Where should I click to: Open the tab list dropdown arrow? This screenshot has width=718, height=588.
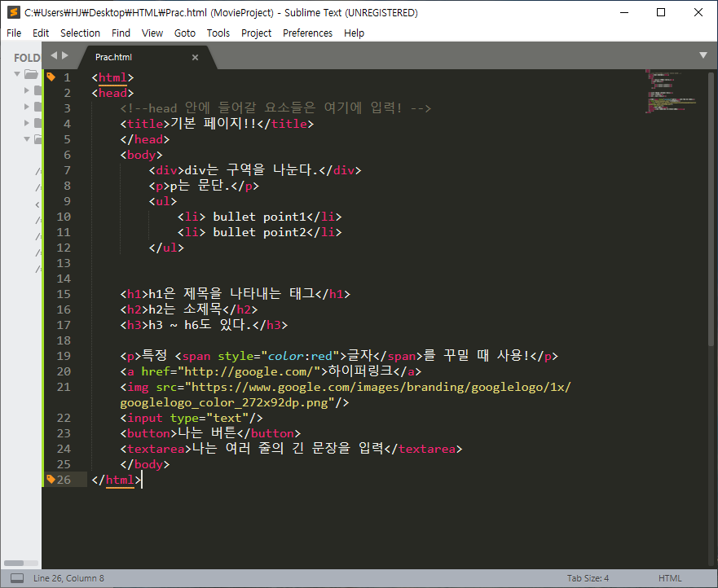pyautogui.click(x=703, y=55)
